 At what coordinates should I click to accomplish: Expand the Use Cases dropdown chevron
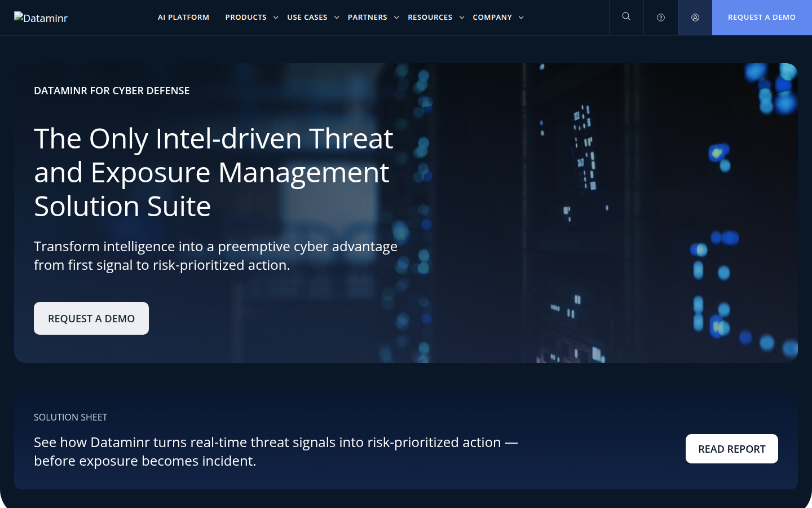(x=337, y=17)
